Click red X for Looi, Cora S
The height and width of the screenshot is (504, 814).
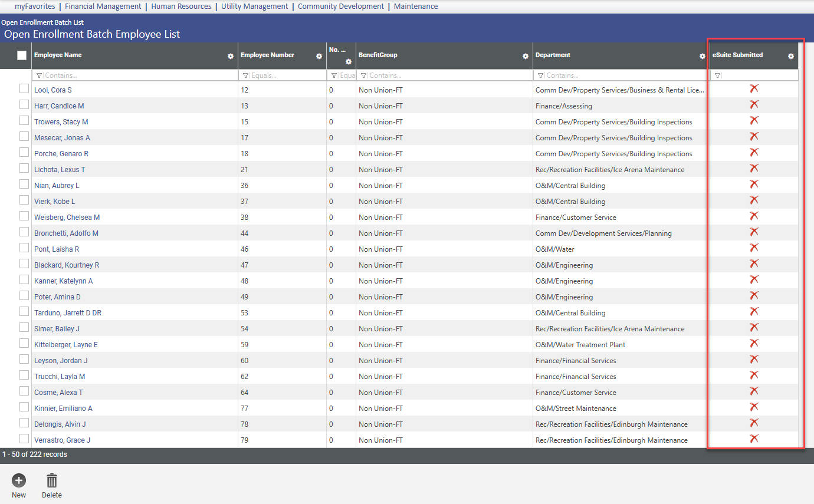tap(754, 88)
